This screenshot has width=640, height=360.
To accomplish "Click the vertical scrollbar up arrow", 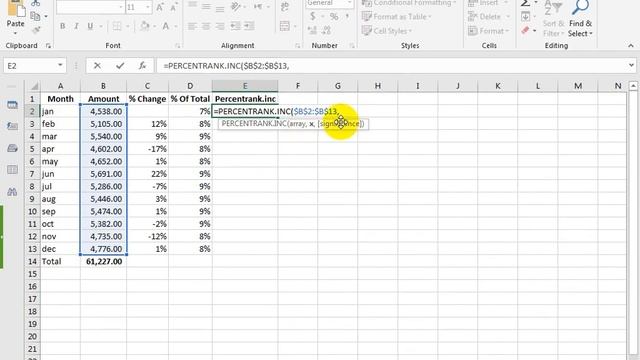I will pyautogui.click(x=633, y=86).
